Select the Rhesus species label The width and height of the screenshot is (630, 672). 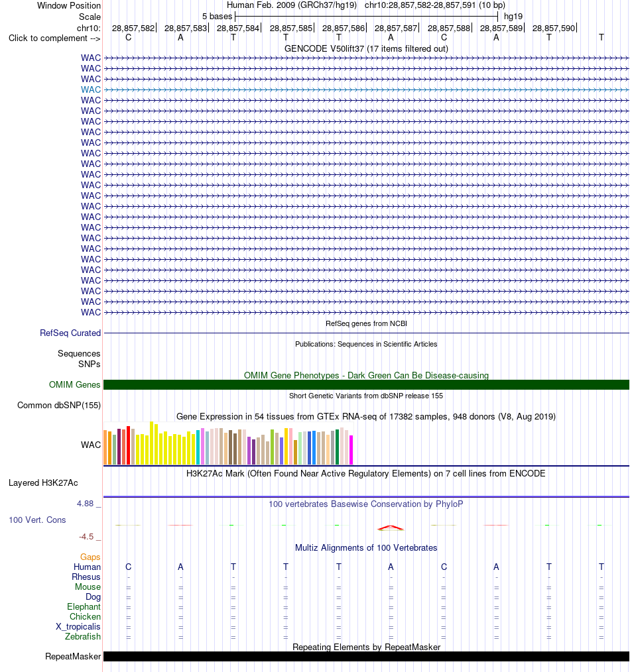pyautogui.click(x=86, y=577)
